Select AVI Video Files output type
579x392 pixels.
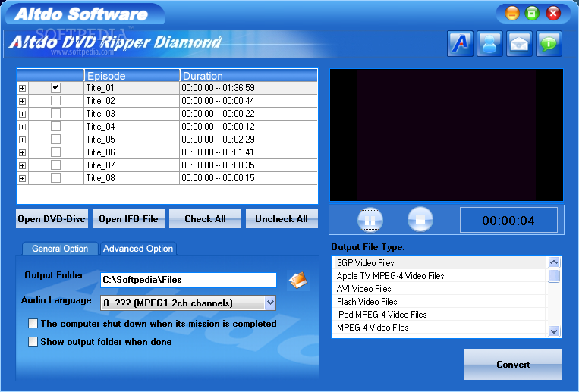point(439,289)
